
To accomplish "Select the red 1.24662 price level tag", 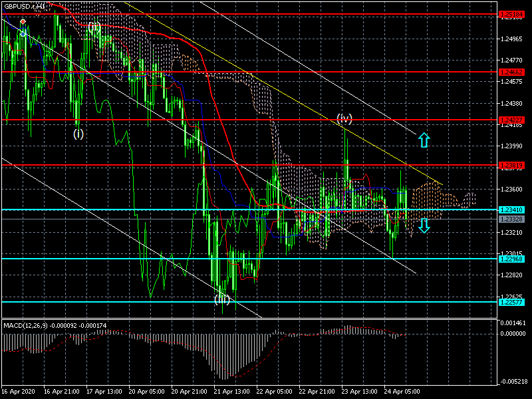I will (511, 72).
